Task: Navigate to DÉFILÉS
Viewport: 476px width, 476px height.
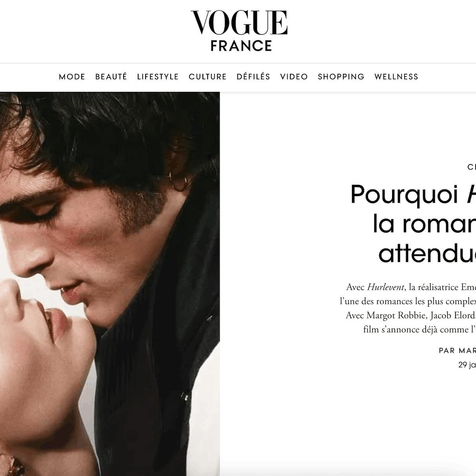Action: click(x=254, y=77)
